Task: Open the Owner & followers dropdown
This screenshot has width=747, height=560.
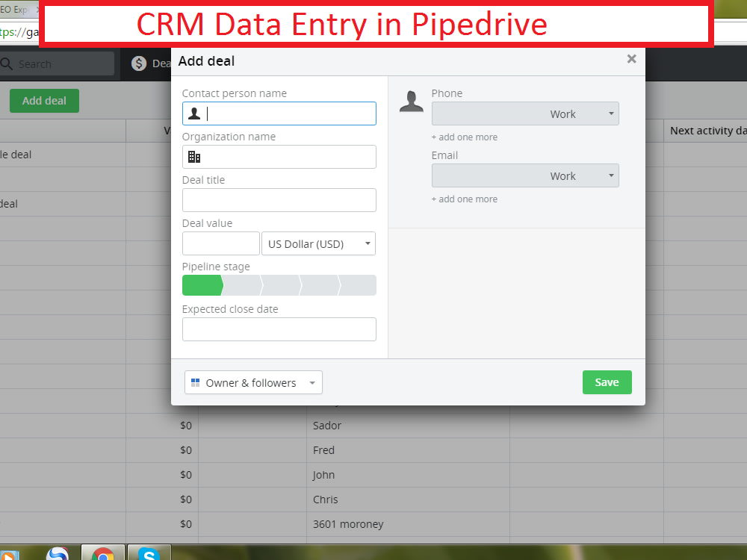Action: pyautogui.click(x=253, y=382)
